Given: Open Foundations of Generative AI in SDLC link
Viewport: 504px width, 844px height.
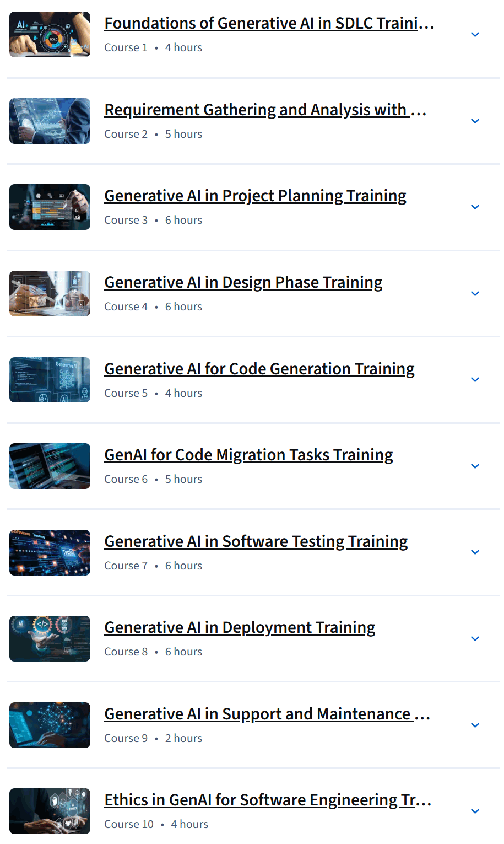Looking at the screenshot, I should (x=269, y=24).
